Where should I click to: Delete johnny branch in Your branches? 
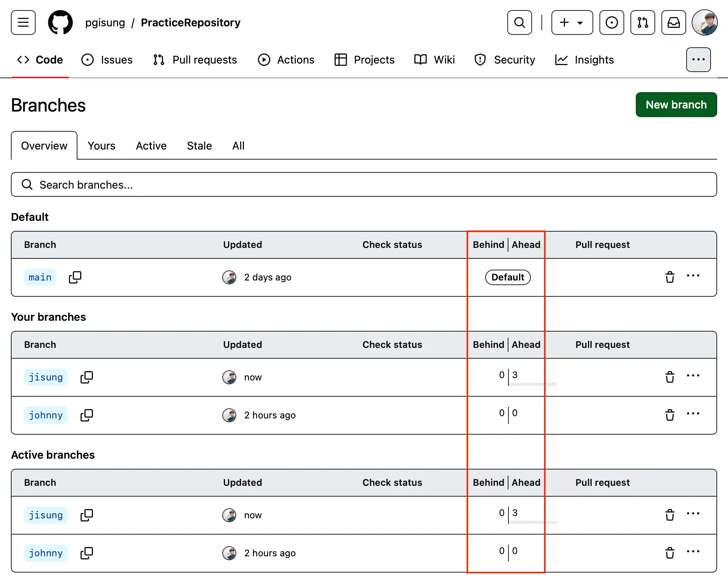click(x=670, y=415)
